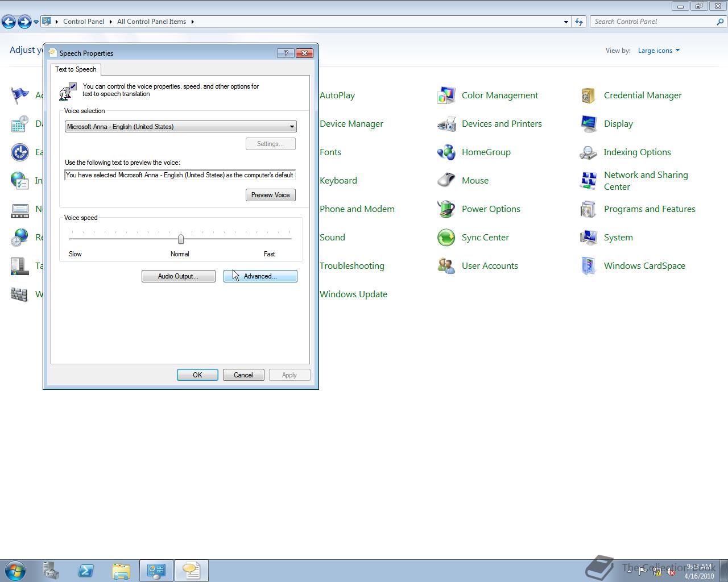Viewport: 728px width, 582px height.
Task: Expand the arrow after All Control Panel Items
Action: click(192, 22)
